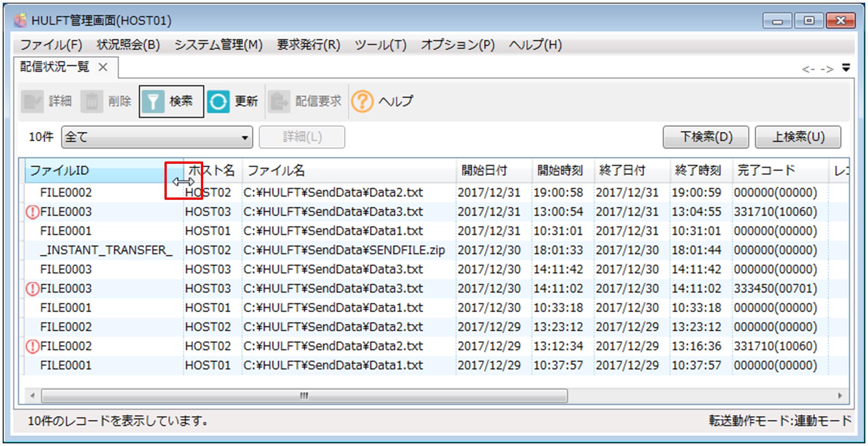Viewport: 868px width, 446px height.
Task: Click error icon on FILE0003 14:11:02 row
Action: point(33,289)
